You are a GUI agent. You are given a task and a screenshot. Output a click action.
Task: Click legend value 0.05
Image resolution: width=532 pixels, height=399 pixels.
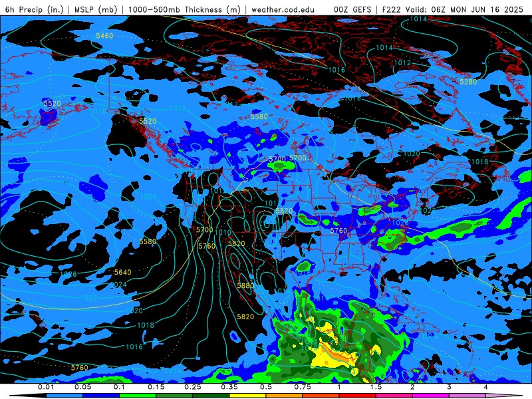[82, 387]
